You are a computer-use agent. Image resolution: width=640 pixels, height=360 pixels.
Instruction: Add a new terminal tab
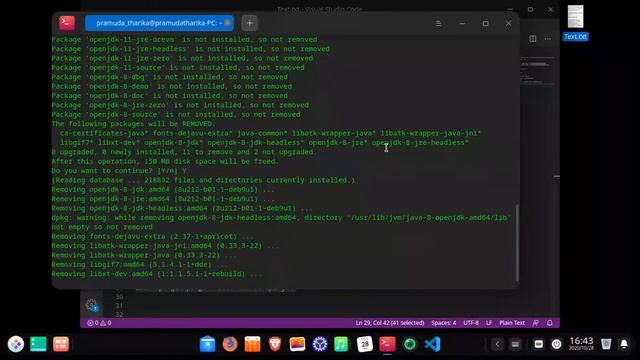249,23
